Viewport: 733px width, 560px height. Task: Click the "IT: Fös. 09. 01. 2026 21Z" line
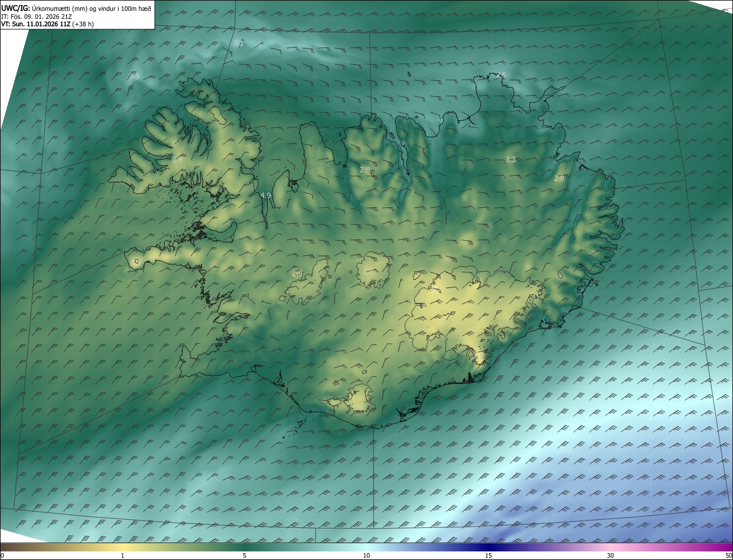tap(37, 16)
